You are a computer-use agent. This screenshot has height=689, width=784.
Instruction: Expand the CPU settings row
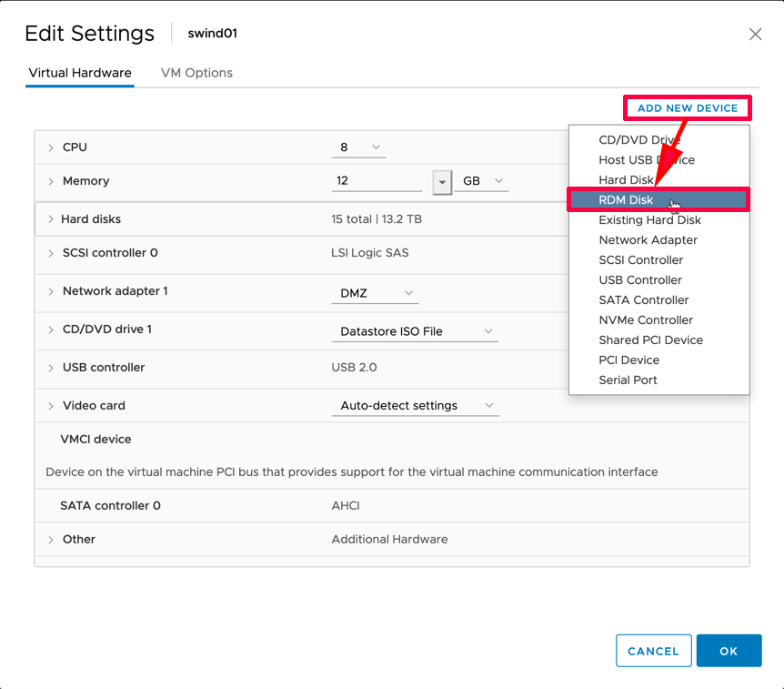pyautogui.click(x=51, y=147)
